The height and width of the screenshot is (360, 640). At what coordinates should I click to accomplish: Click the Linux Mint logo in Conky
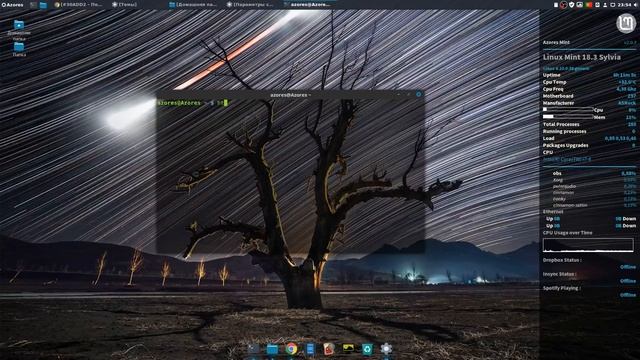click(626, 23)
